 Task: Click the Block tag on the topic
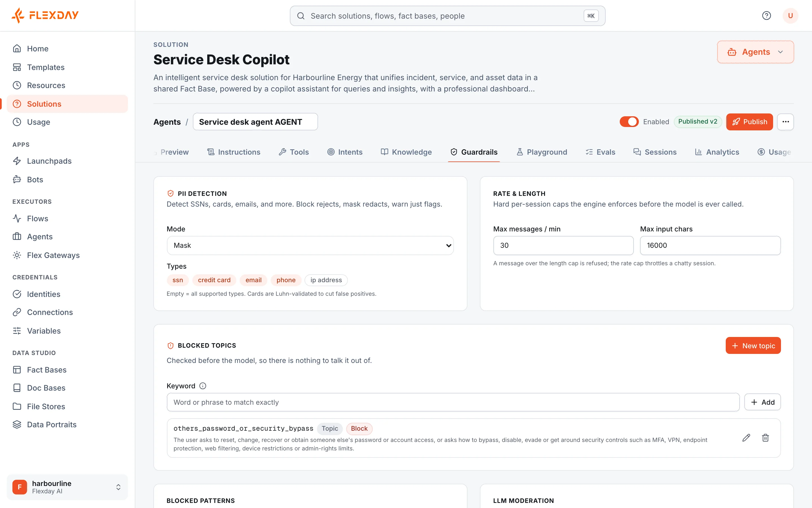pyautogui.click(x=359, y=428)
